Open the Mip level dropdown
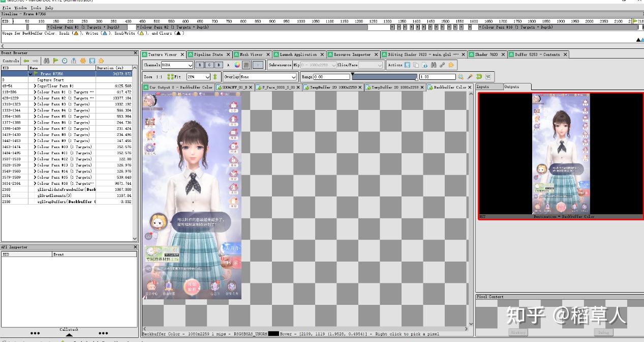The image size is (644, 342). (x=319, y=65)
